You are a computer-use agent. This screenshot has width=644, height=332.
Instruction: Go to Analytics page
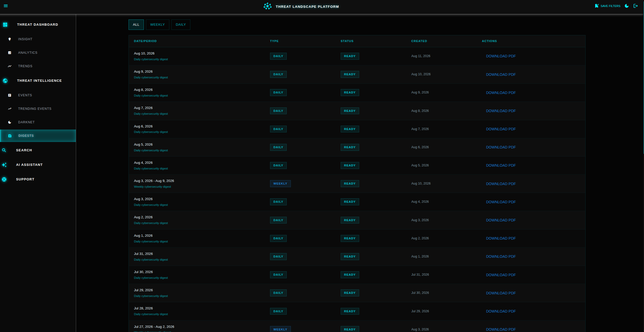[28, 53]
